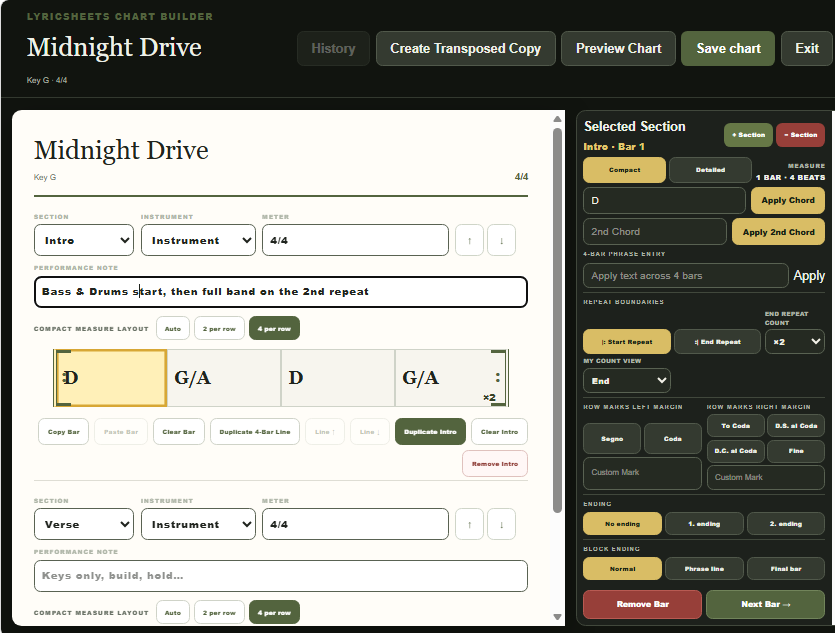The height and width of the screenshot is (633, 835).
Task: Set block ending to Final bar
Action: (x=785, y=569)
